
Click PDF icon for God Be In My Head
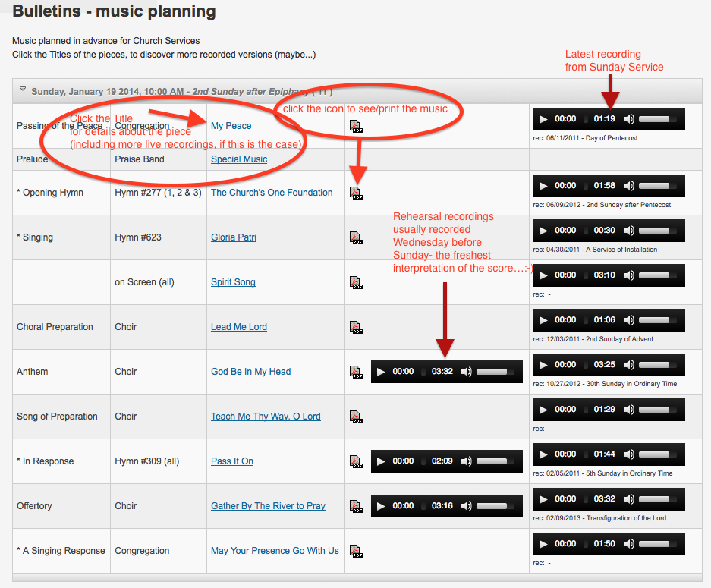pyautogui.click(x=356, y=372)
